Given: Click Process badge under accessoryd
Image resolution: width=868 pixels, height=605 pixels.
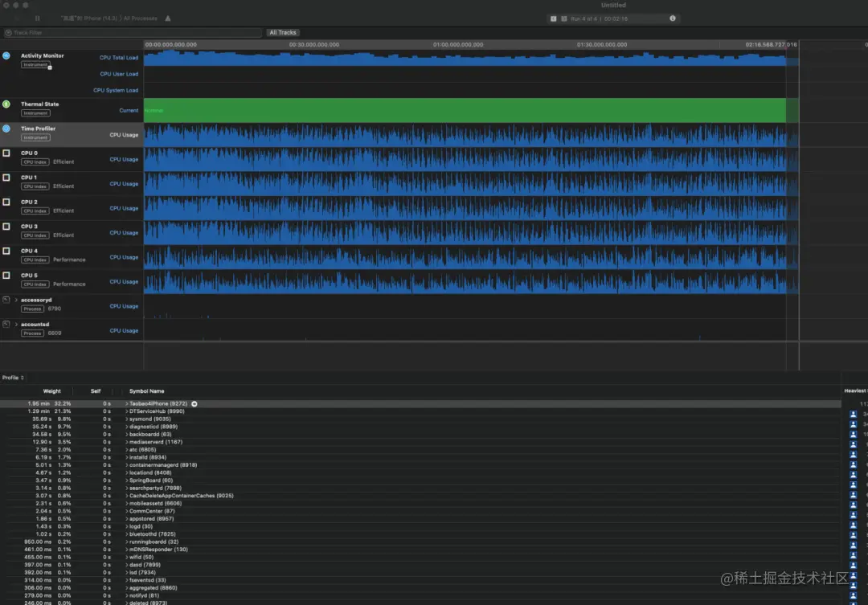Looking at the screenshot, I should (32, 309).
